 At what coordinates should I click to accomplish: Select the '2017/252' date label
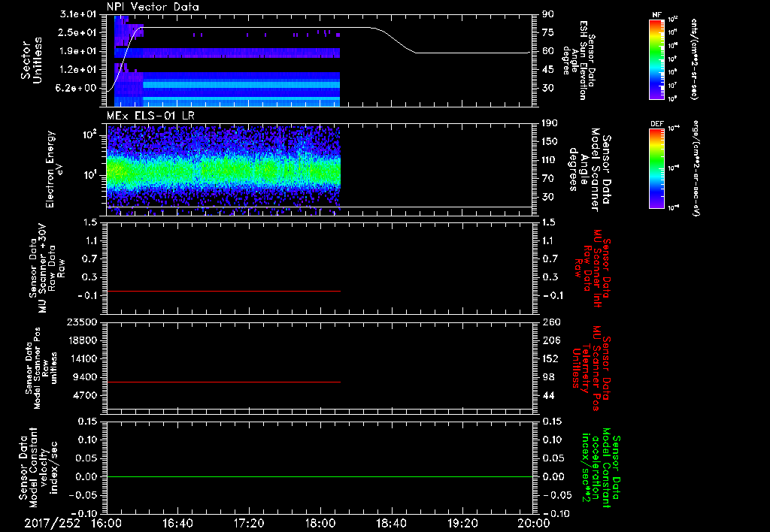click(52, 523)
